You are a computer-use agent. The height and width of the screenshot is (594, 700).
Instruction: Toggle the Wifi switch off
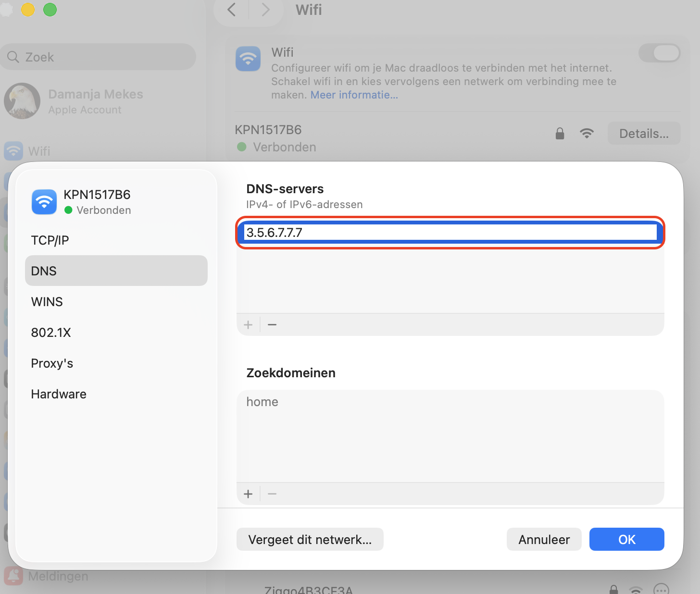pyautogui.click(x=660, y=53)
